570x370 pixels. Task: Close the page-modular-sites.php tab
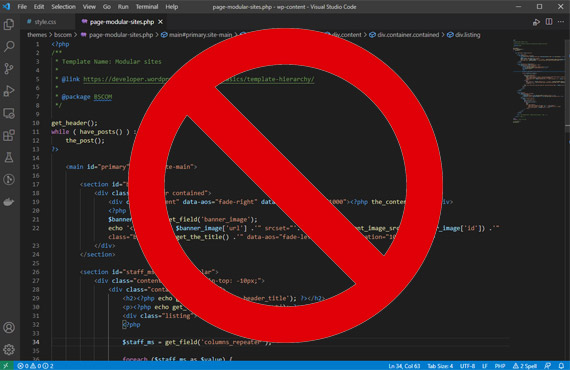pos(160,22)
